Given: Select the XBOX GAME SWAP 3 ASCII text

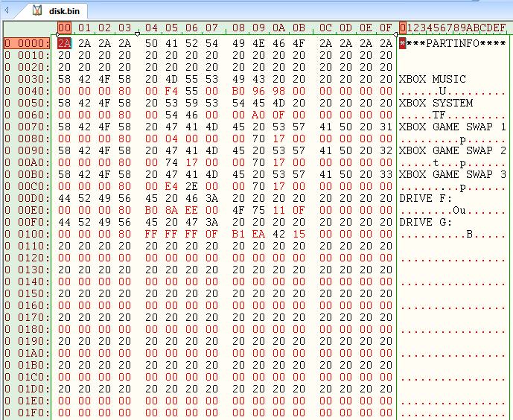Looking at the screenshot, I should [452, 174].
